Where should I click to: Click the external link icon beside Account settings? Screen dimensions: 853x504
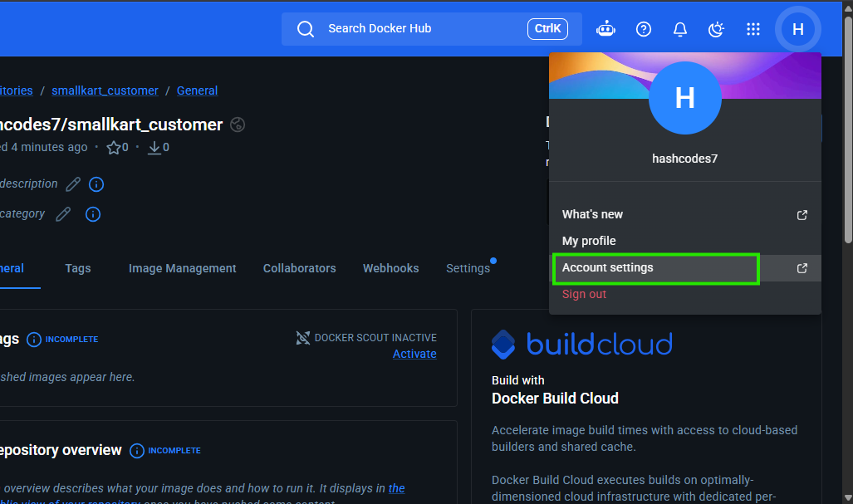coord(802,268)
